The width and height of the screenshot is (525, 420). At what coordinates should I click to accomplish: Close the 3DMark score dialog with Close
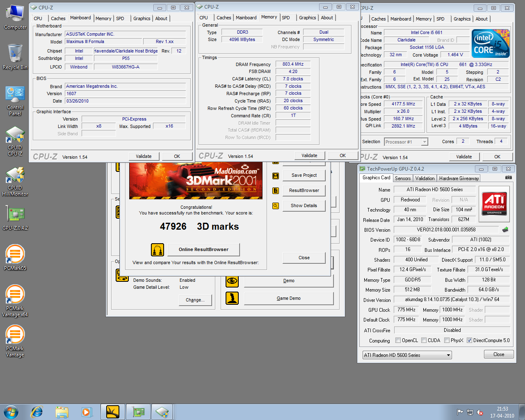point(304,258)
